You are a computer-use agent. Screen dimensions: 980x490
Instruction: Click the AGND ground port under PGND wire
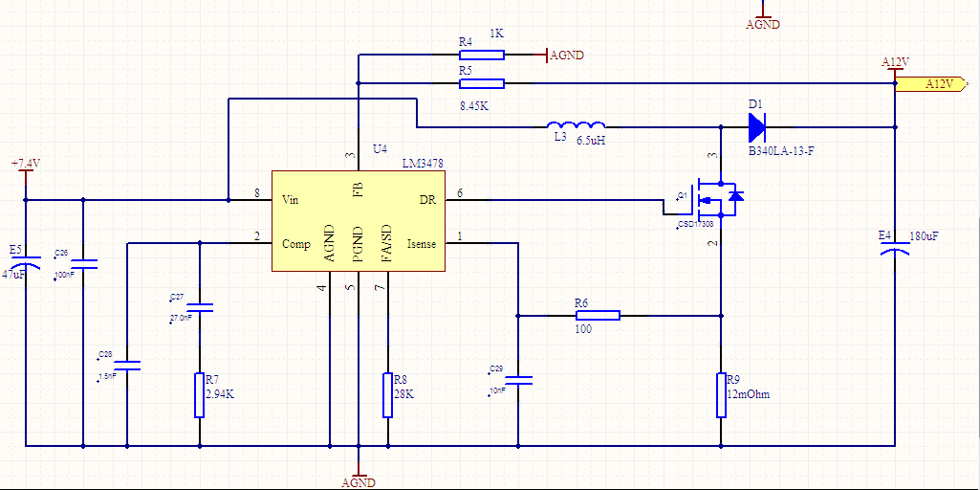[x=359, y=477]
